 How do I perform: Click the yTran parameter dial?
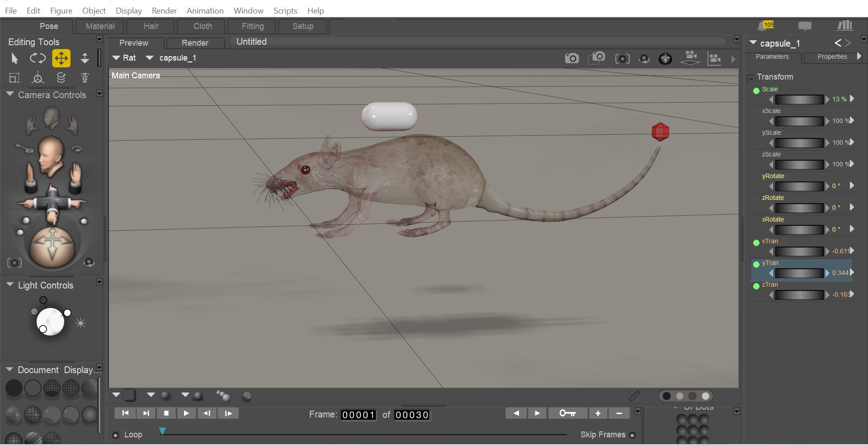tap(799, 273)
